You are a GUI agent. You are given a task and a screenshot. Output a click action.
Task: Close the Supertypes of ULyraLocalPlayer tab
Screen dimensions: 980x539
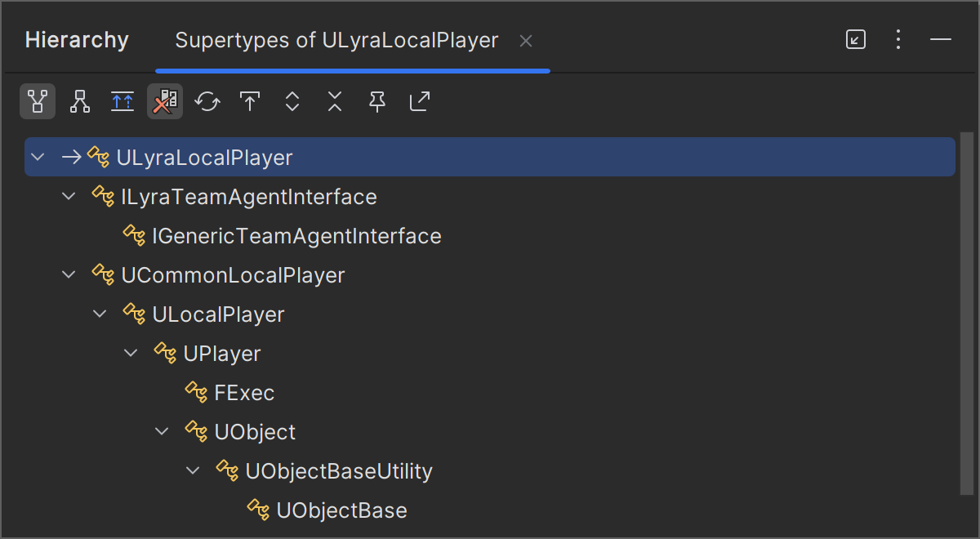[526, 40]
